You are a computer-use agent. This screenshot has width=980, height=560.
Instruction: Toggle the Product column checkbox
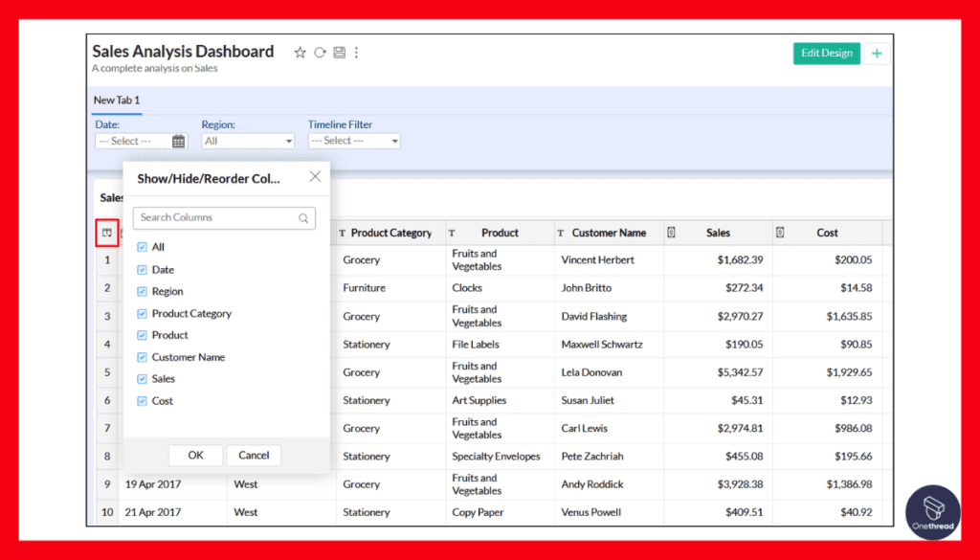(142, 336)
